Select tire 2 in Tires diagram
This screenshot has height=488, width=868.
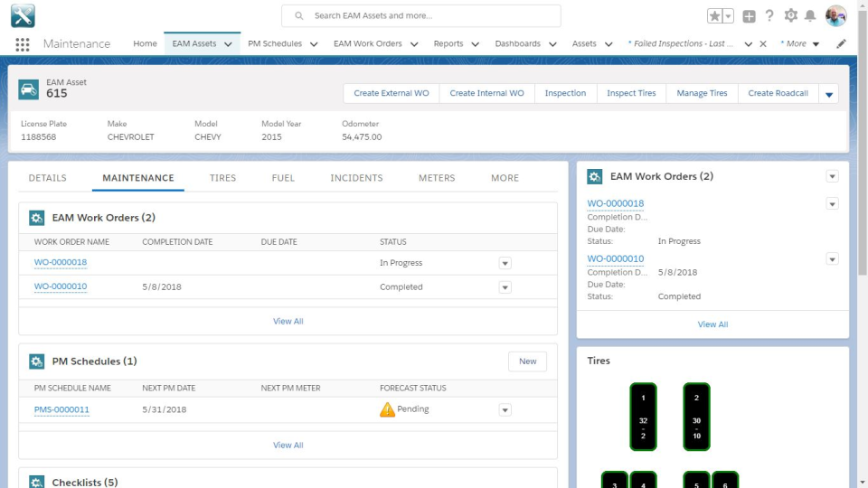(696, 417)
